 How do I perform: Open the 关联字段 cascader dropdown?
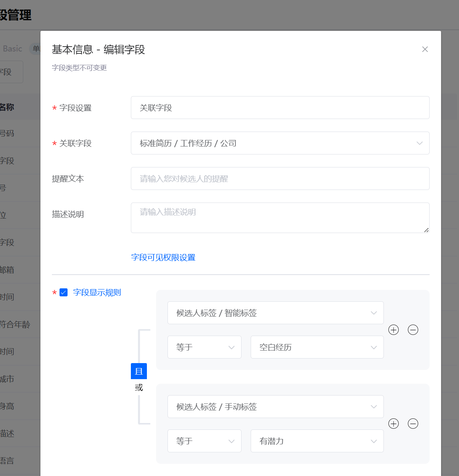(280, 143)
